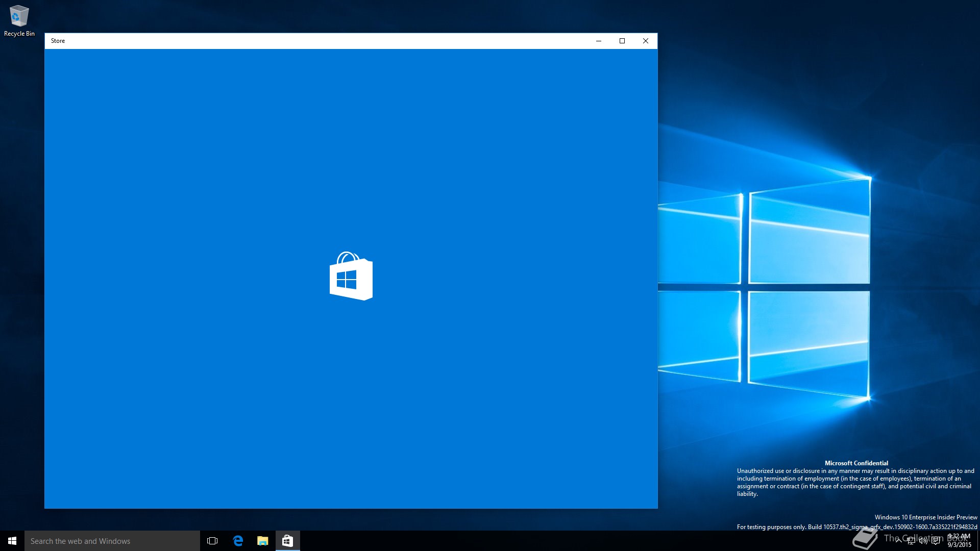The image size is (980, 551).
Task: Show hidden system tray icons
Action: tap(898, 541)
